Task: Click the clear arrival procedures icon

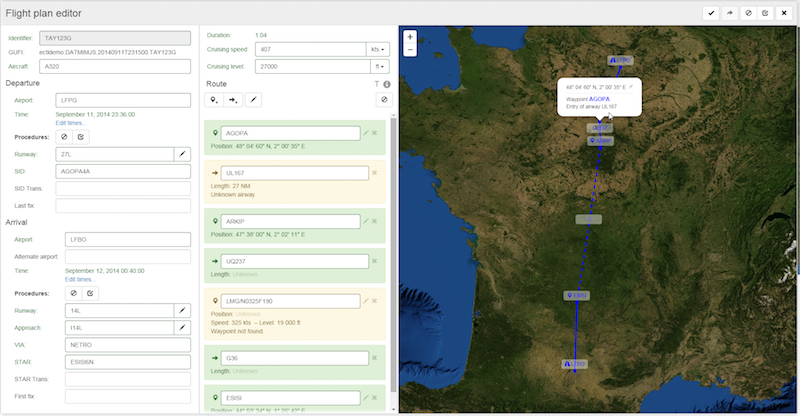Action: (73, 293)
